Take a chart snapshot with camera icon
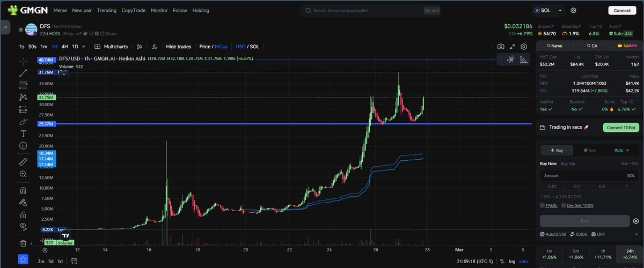This screenshot has width=644, height=268. (x=501, y=47)
